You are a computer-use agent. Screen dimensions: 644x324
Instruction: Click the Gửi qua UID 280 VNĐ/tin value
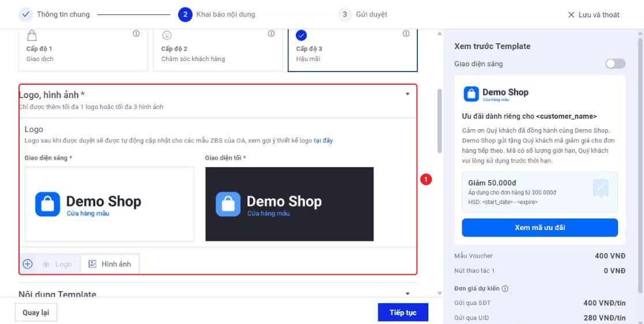tap(604, 318)
